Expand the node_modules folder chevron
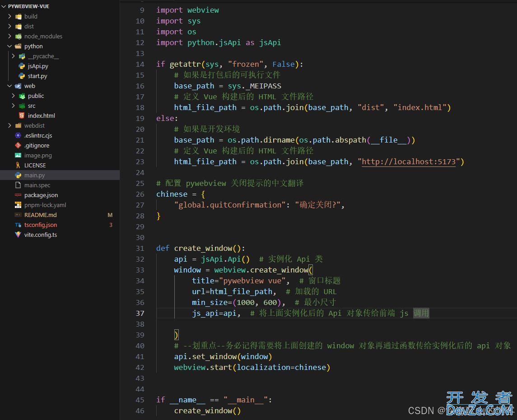Image resolution: width=517 pixels, height=420 pixels. 9,36
